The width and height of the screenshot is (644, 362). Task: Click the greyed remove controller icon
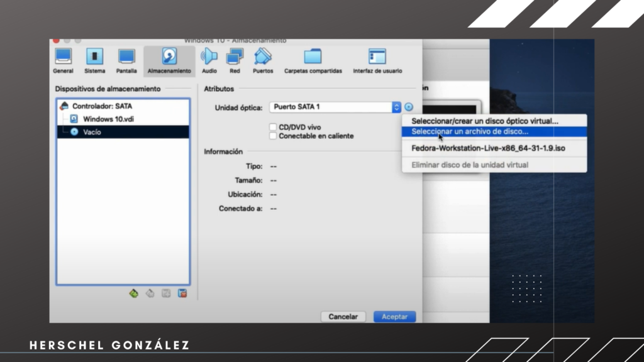[x=150, y=293]
